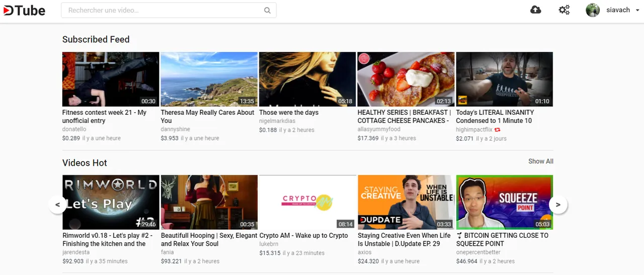
Task: Visit the onepercentbetter channel
Action: click(478, 252)
